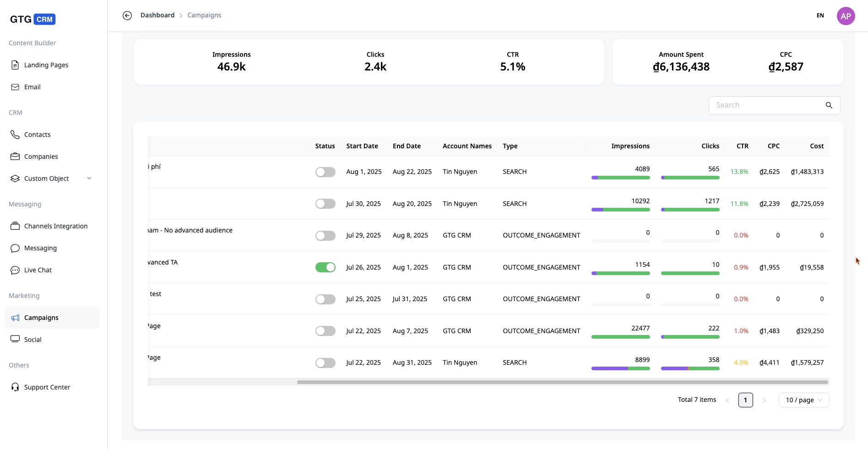Image resolution: width=868 pixels, height=449 pixels.
Task: Expand the Custom Object chevron
Action: coord(89,179)
